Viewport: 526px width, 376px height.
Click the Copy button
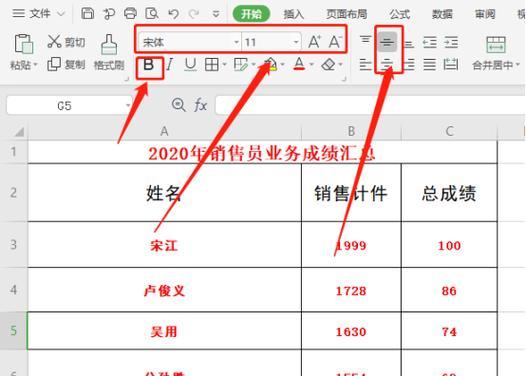(x=67, y=64)
